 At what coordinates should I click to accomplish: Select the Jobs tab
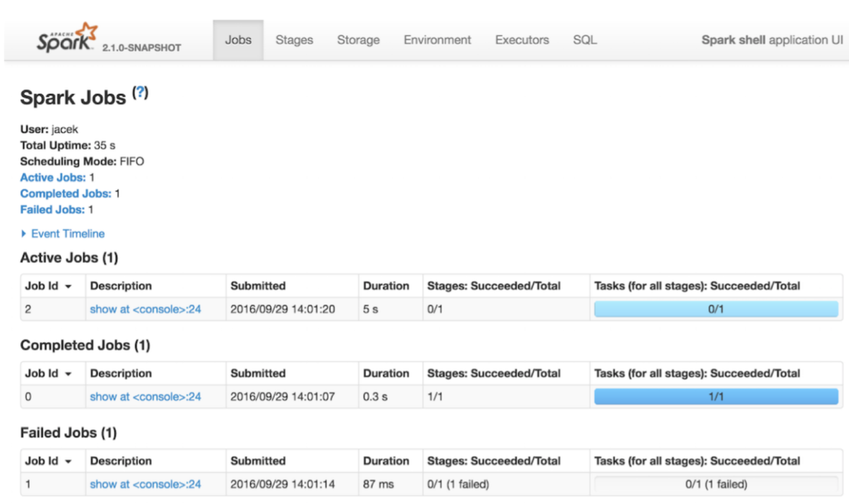238,40
